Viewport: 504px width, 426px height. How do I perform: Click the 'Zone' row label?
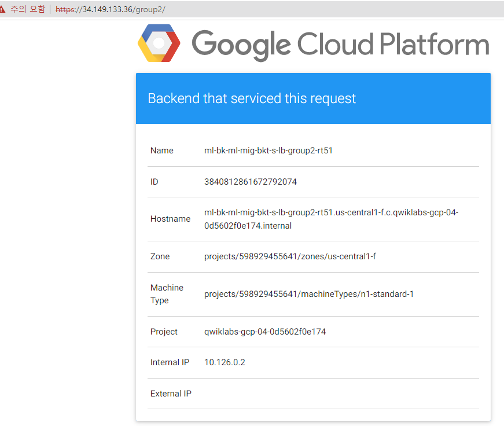[160, 256]
